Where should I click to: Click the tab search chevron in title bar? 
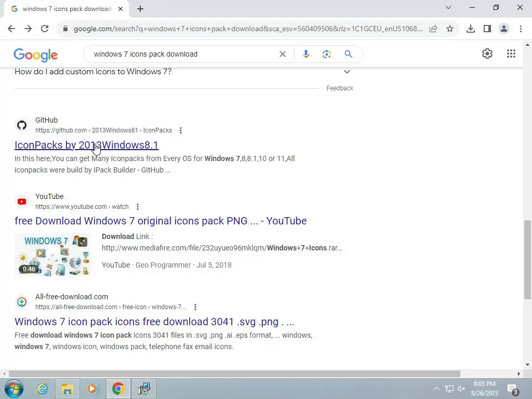[448, 7]
